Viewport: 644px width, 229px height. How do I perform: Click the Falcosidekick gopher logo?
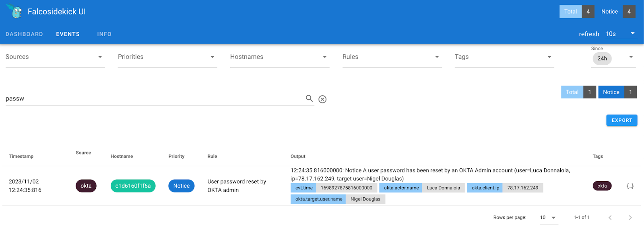coord(15,12)
